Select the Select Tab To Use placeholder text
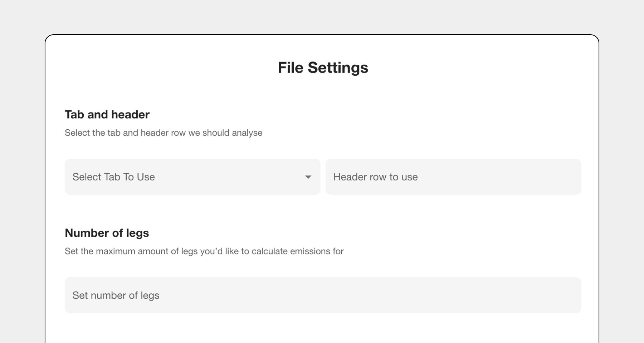 tap(113, 177)
